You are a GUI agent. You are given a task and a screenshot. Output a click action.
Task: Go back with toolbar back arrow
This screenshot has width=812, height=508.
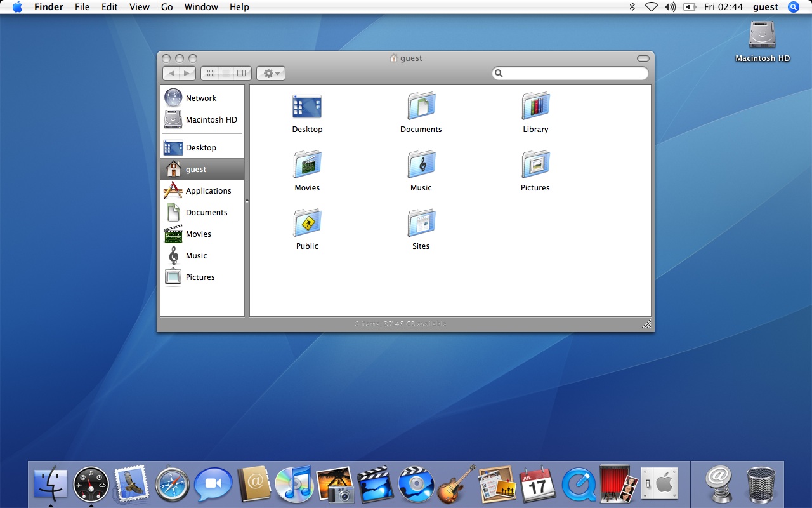tap(171, 74)
